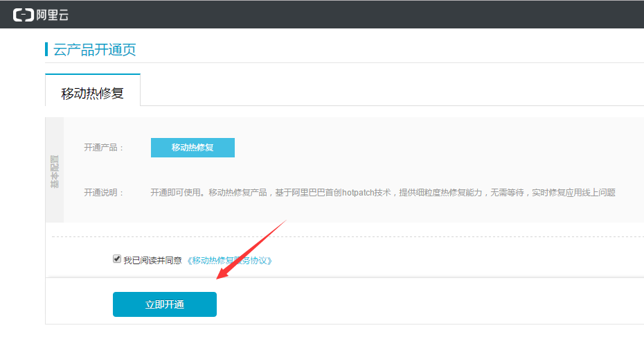Click blank space right of 移动热修复 tab
This screenshot has height=346, width=644.
[x=390, y=90]
